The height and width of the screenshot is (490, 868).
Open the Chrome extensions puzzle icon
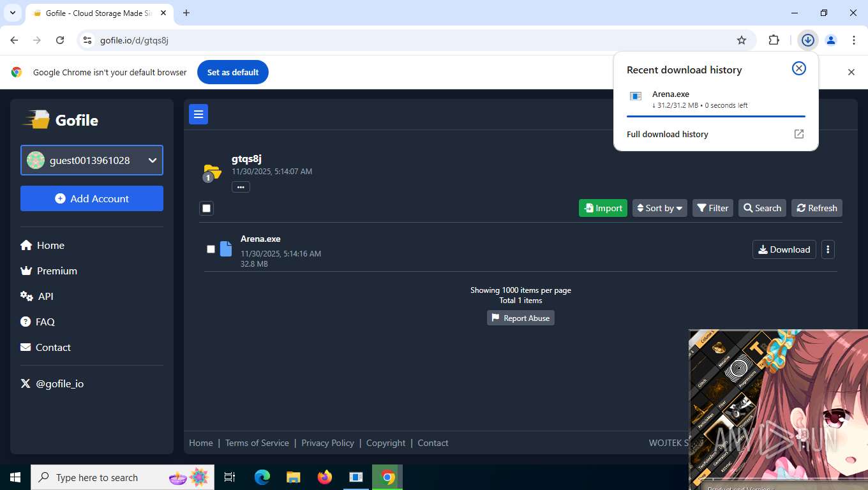(774, 40)
